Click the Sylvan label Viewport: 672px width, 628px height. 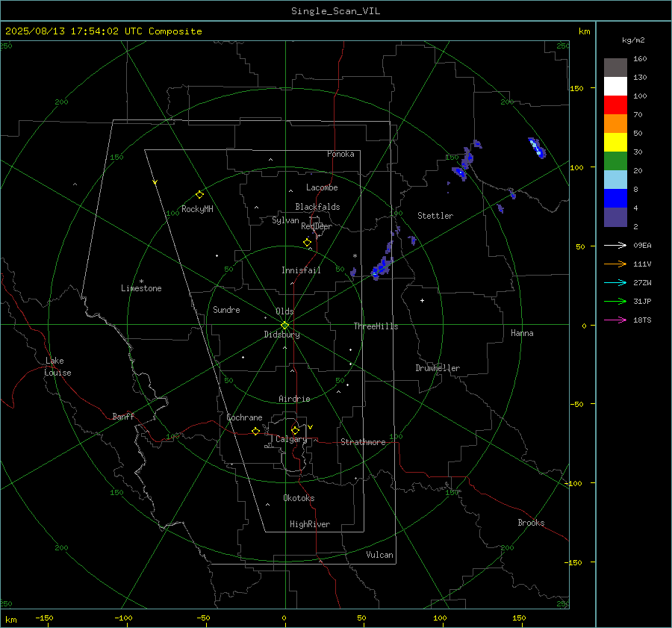pyautogui.click(x=285, y=220)
